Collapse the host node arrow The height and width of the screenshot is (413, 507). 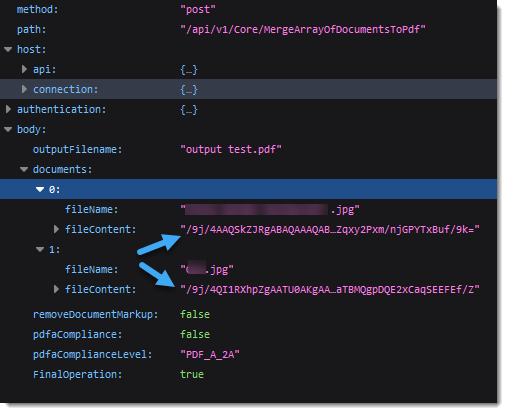click(8, 50)
